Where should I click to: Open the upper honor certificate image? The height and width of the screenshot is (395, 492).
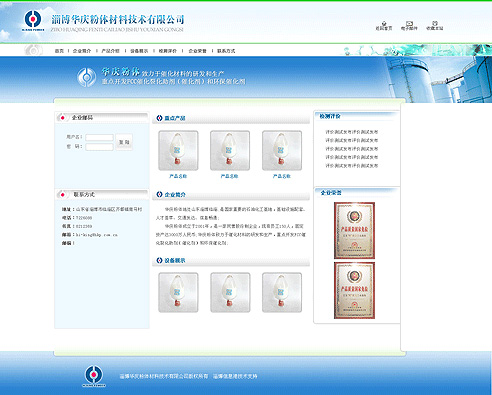pyautogui.click(x=354, y=230)
